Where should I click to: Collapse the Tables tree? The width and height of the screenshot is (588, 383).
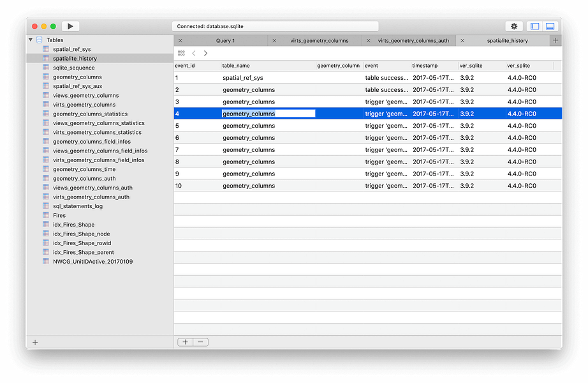point(31,40)
